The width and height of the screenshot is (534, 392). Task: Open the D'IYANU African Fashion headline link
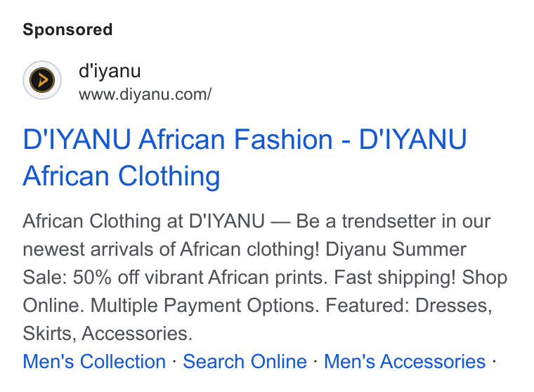tap(245, 157)
